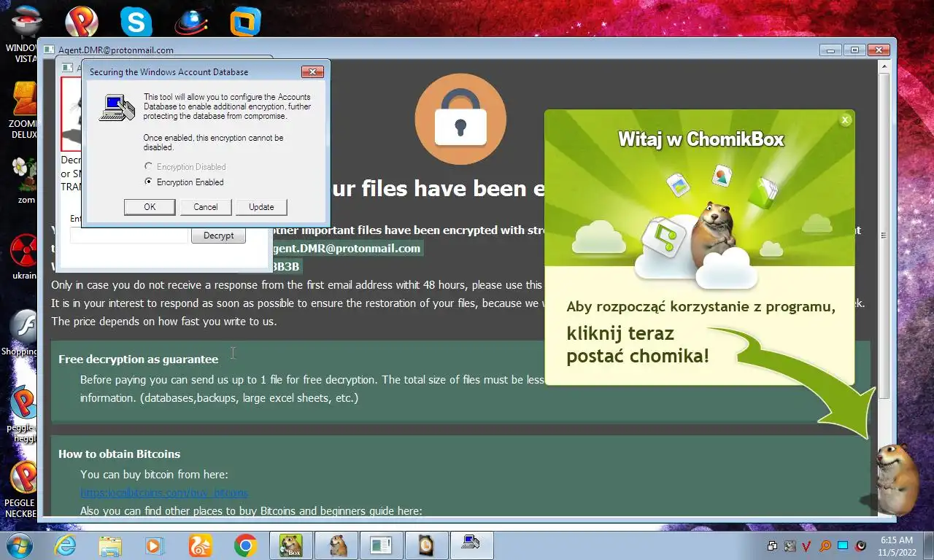Open the Skype desktop shortcut

136,21
